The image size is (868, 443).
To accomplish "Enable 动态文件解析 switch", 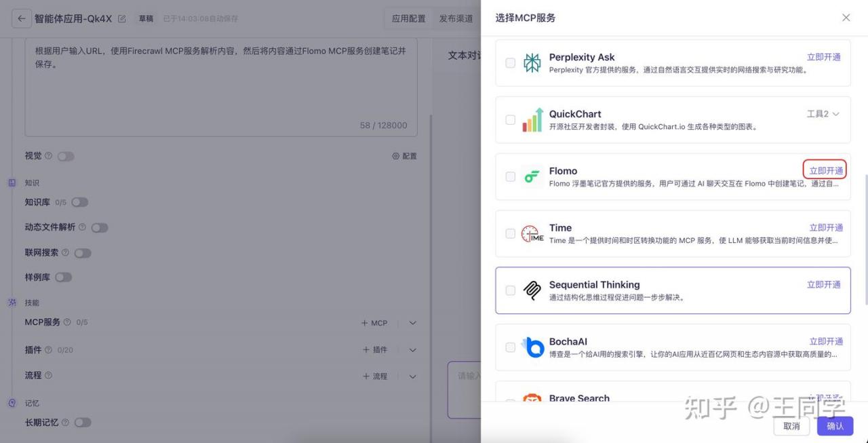I will (100, 228).
